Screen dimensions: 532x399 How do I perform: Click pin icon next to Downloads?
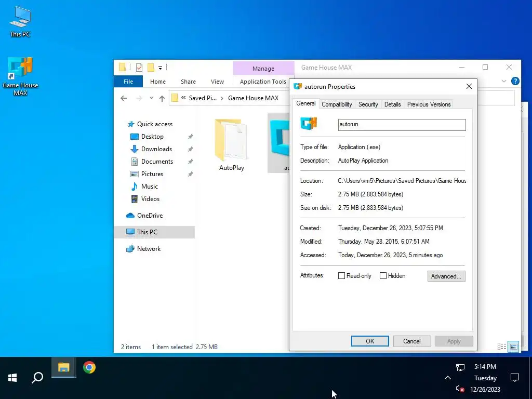click(190, 149)
